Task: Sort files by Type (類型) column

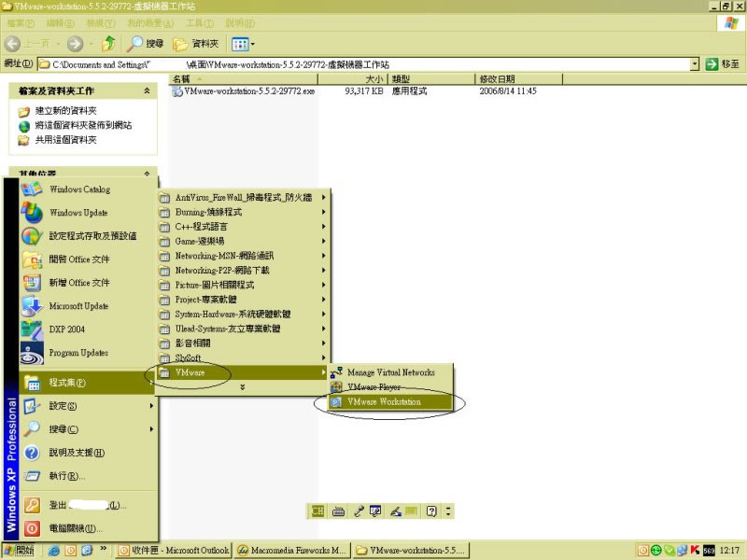Action: (x=431, y=78)
